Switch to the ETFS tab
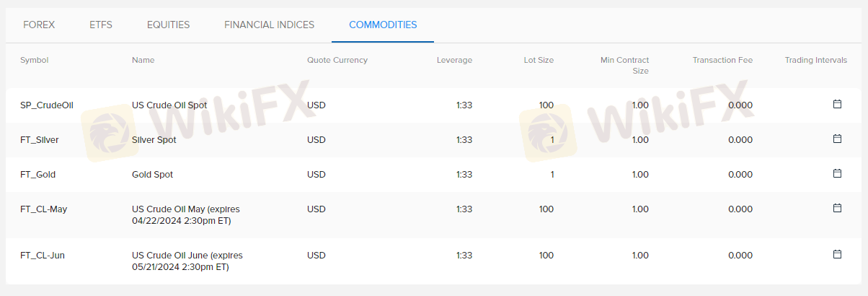Viewport: 868px width, 296px height. coord(101,25)
